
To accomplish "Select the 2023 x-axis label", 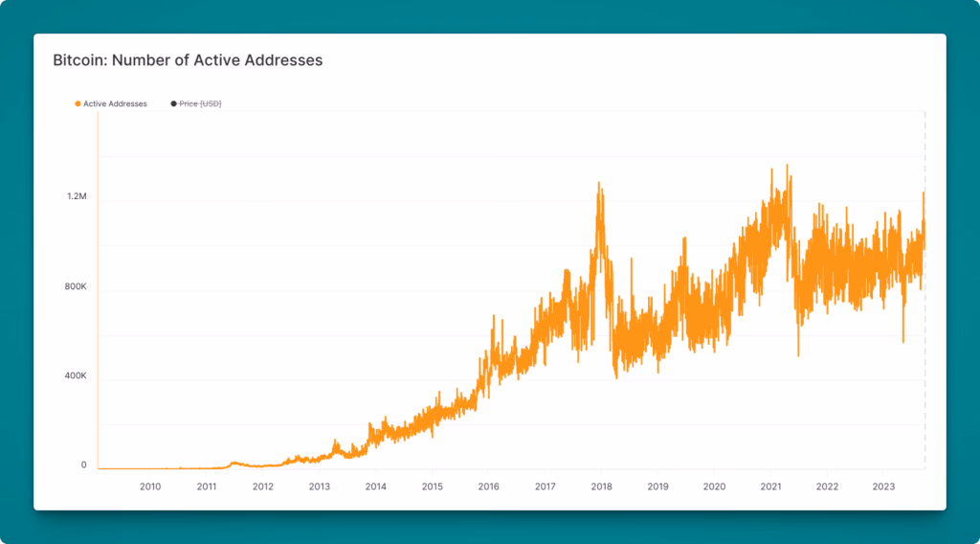I will coord(883,487).
